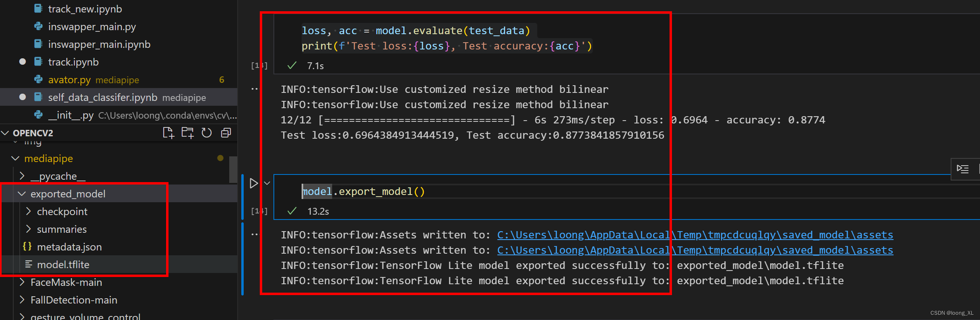Click the model.evaluate(test_data) code line
The width and height of the screenshot is (980, 320).
(x=416, y=31)
